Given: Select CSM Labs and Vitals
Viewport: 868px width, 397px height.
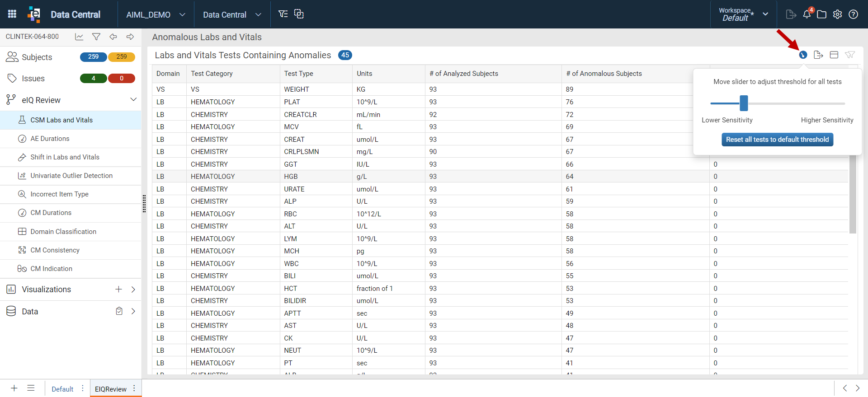Looking at the screenshot, I should click(x=71, y=120).
